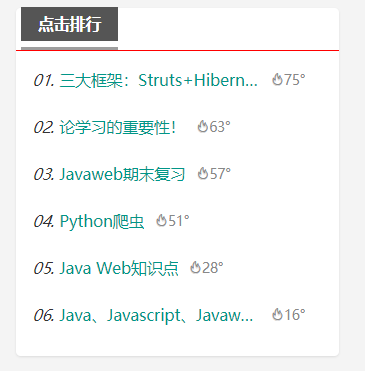The height and width of the screenshot is (371, 365).
Task: Click the 16° heat value
Action: coord(295,315)
